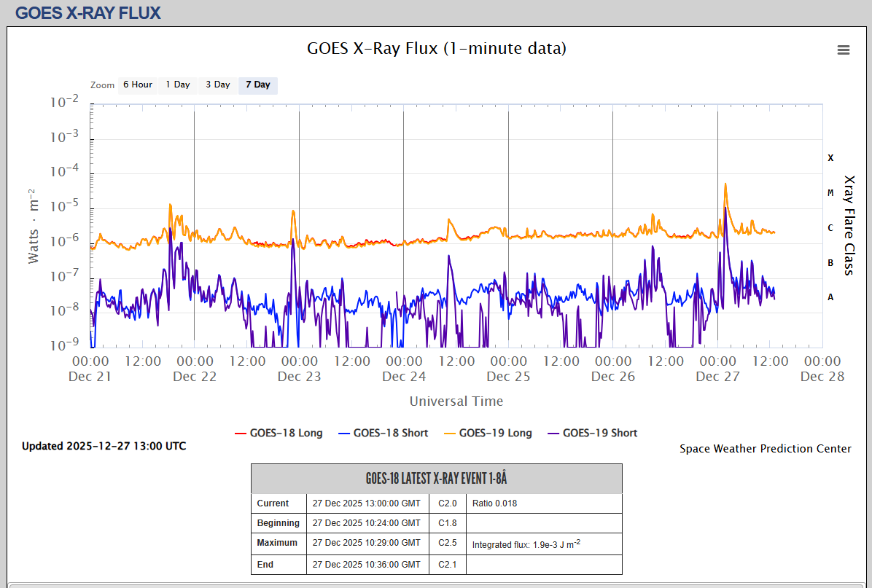Click the Updated timestamp text

(104, 446)
